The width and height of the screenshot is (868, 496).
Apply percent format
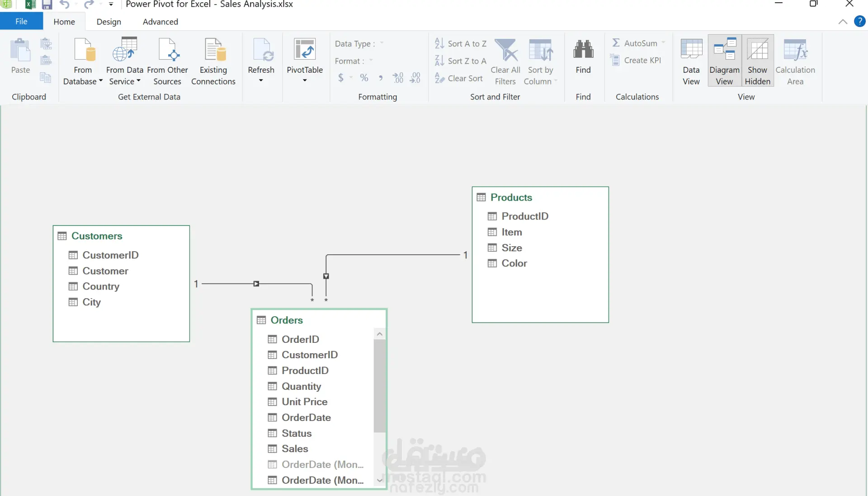(364, 78)
